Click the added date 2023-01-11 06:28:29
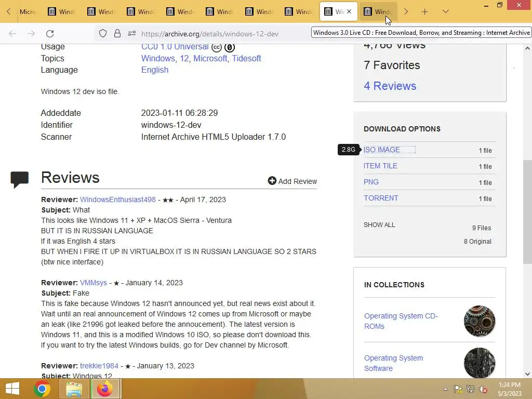This screenshot has height=399, width=532. [x=179, y=113]
